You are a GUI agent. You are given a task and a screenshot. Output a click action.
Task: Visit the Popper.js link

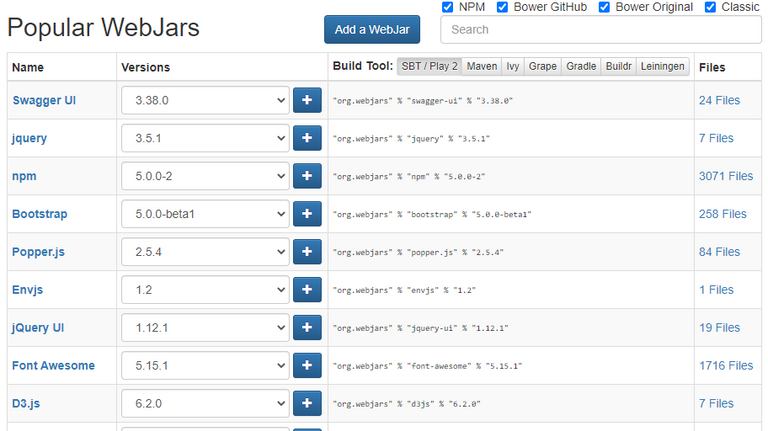pyautogui.click(x=38, y=252)
